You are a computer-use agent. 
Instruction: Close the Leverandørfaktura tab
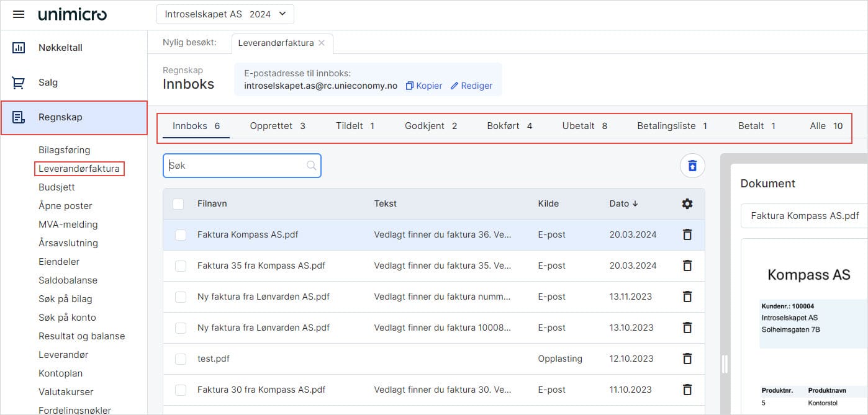click(322, 43)
